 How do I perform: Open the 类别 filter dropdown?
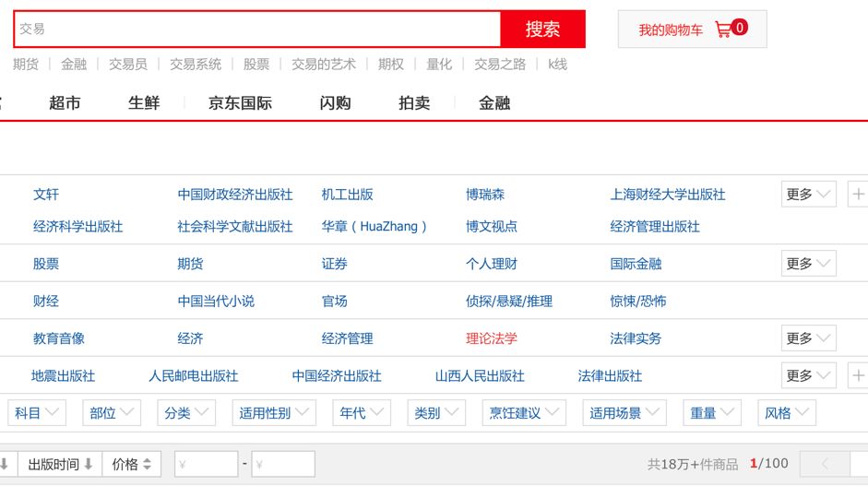pyautogui.click(x=436, y=413)
